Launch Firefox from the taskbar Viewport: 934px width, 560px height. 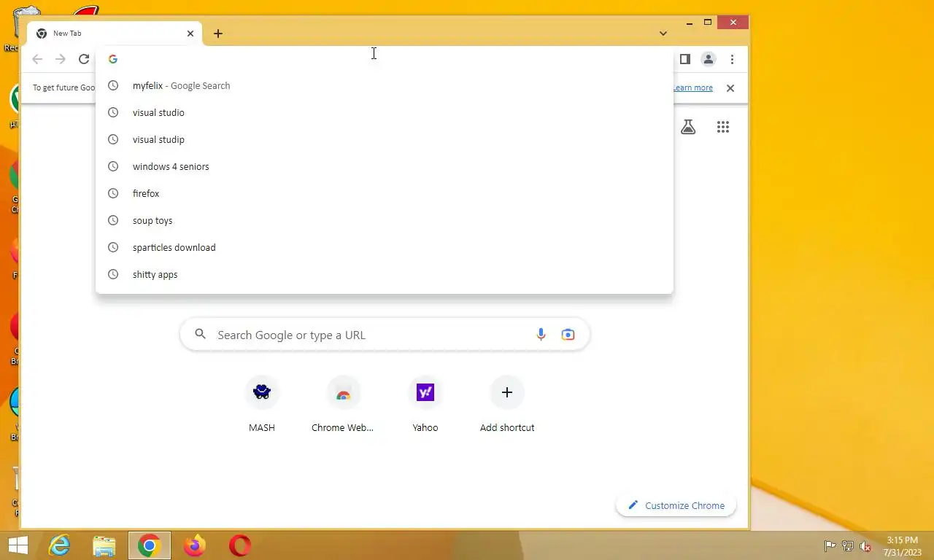tap(195, 545)
